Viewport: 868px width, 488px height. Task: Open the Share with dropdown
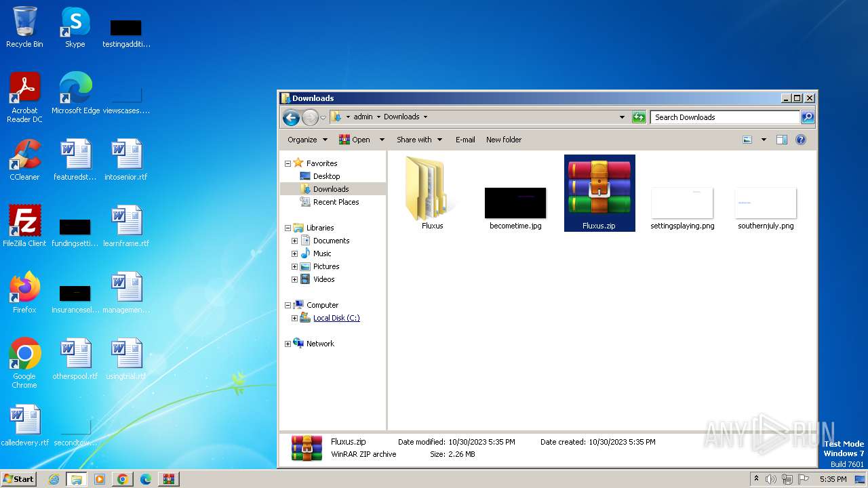tap(419, 140)
